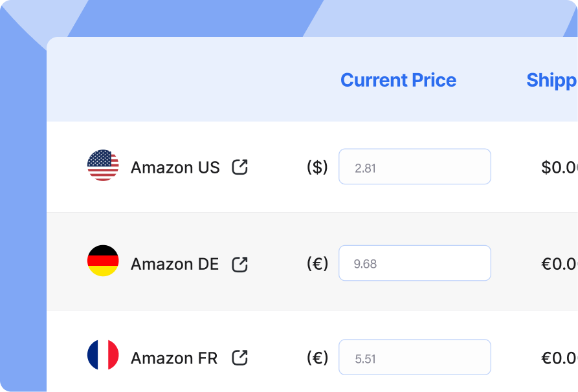This screenshot has height=392, width=578.
Task: Click the Shipping column header
Action: coord(551,80)
